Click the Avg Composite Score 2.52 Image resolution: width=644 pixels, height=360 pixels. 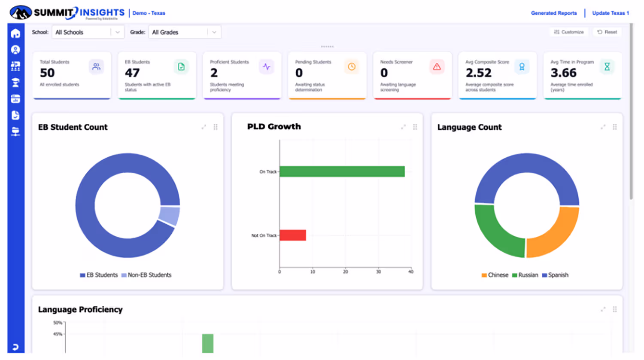[x=478, y=73]
